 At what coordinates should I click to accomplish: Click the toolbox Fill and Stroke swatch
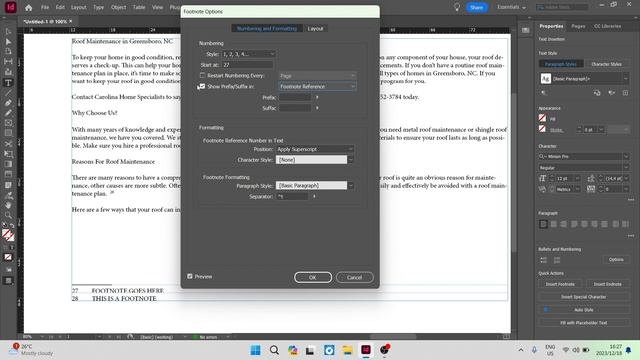(8, 235)
